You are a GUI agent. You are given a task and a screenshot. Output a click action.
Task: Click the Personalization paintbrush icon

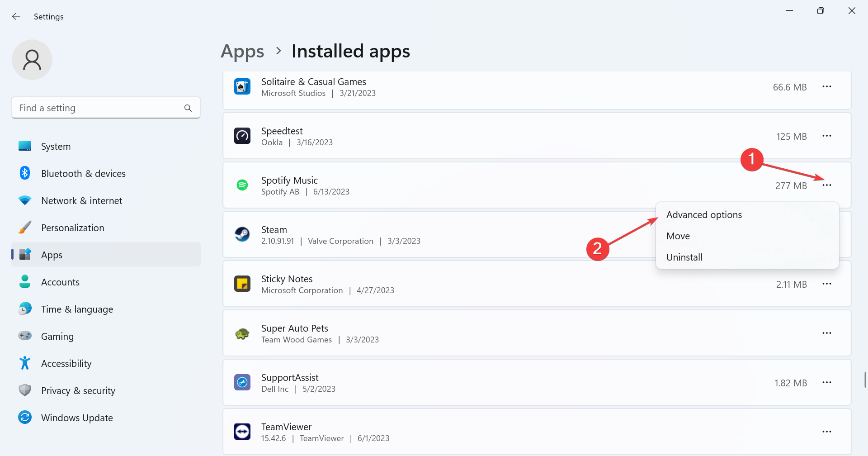coord(25,228)
